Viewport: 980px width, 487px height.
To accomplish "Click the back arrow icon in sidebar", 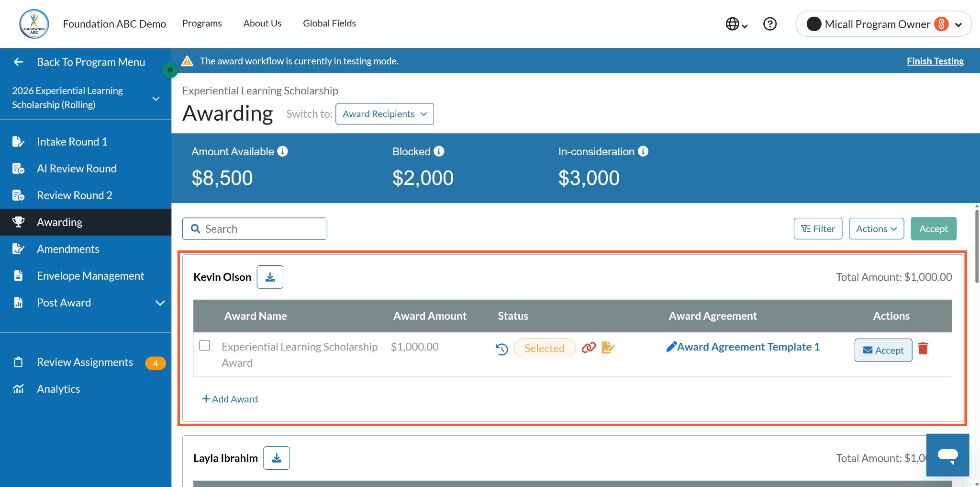I will pos(19,62).
